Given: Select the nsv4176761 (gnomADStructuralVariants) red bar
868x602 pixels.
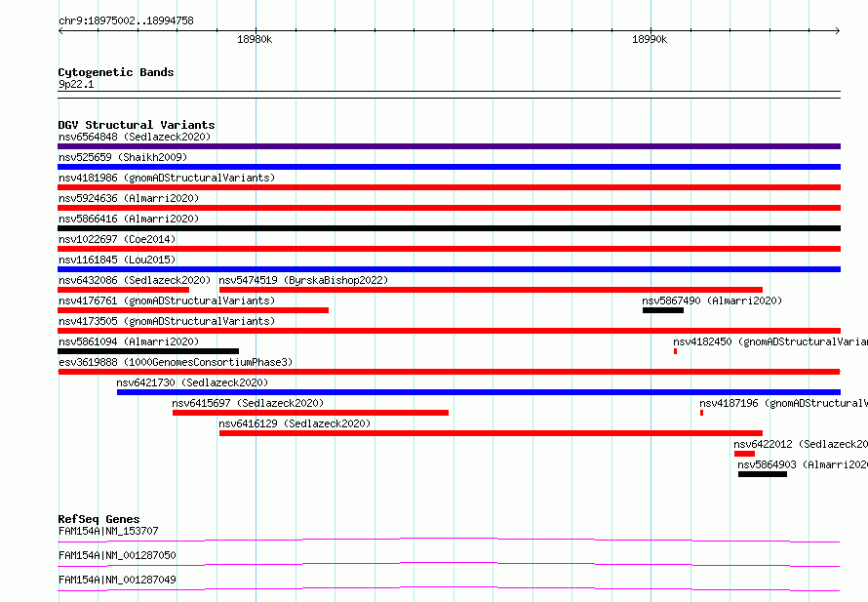Looking at the screenshot, I should (193, 310).
